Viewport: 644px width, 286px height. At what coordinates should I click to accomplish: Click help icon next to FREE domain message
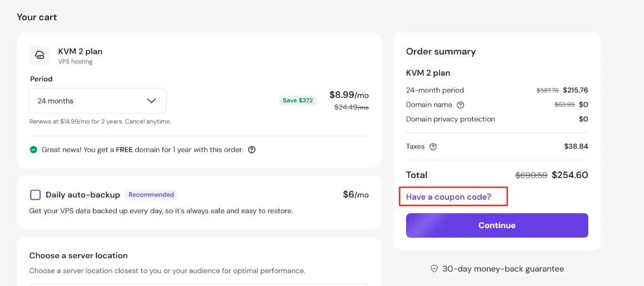tap(252, 150)
